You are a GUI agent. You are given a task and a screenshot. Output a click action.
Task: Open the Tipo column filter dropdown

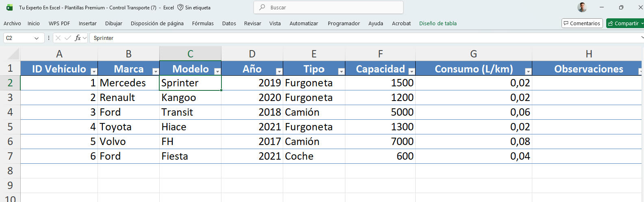341,71
